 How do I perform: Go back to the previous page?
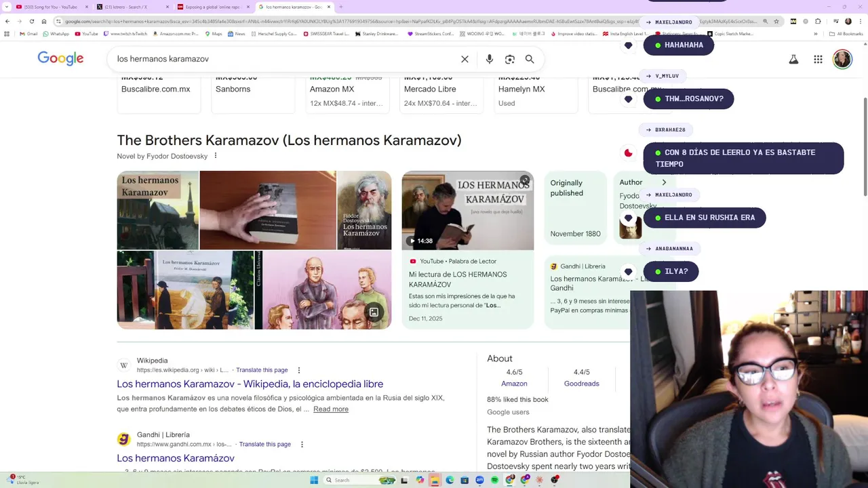(7, 22)
